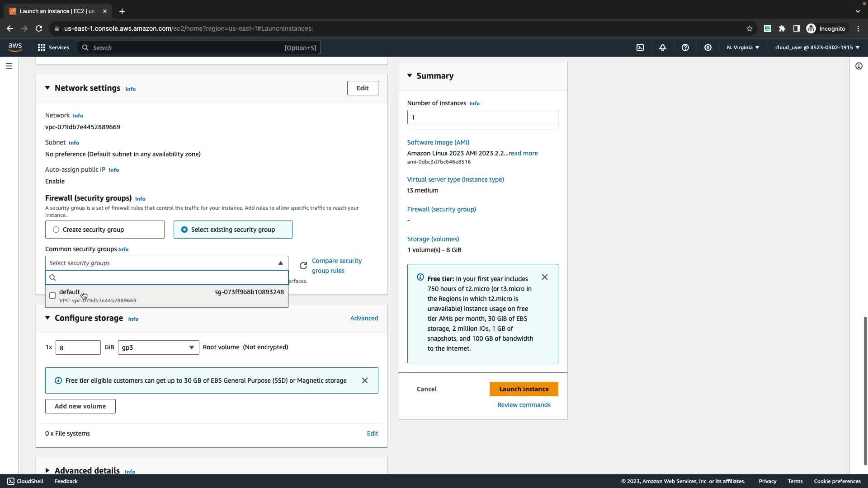The height and width of the screenshot is (488, 868).
Task: Select the Create security group radio option
Action: [x=56, y=230]
